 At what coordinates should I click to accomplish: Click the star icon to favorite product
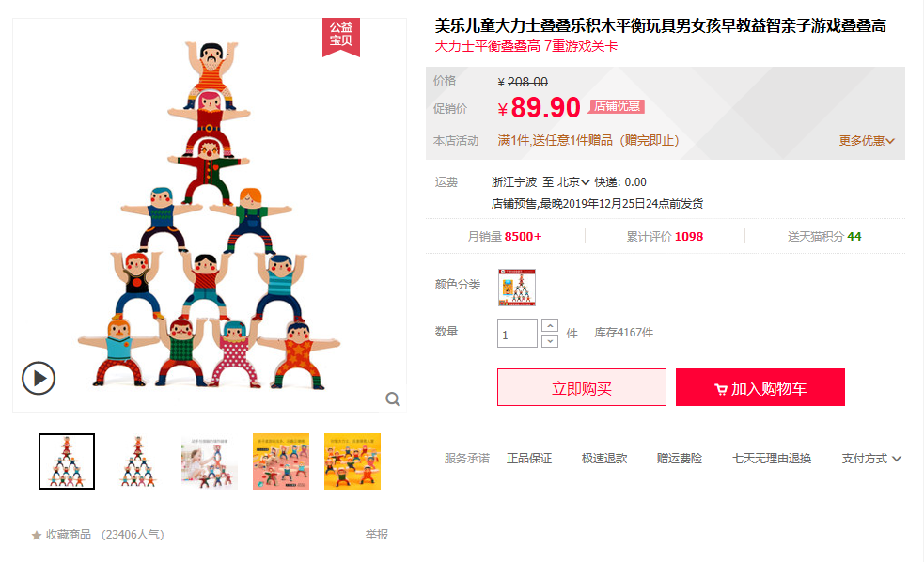click(37, 535)
